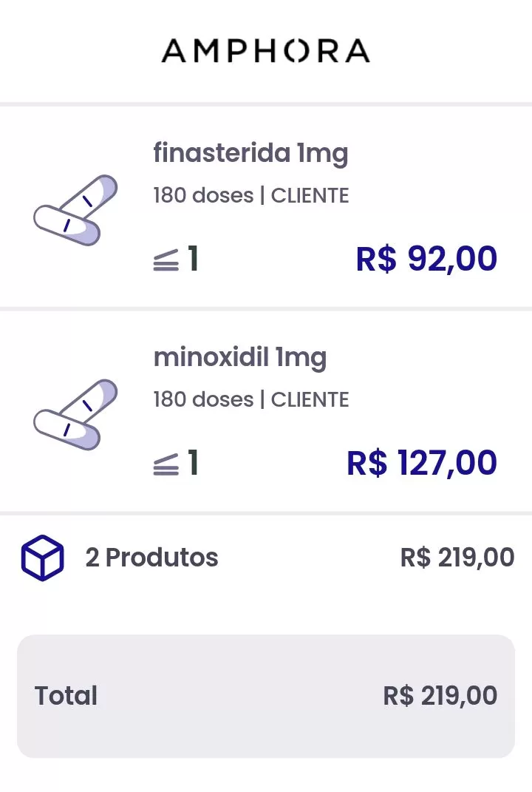Tap the quantity stack icon for minoxidil

(x=166, y=465)
